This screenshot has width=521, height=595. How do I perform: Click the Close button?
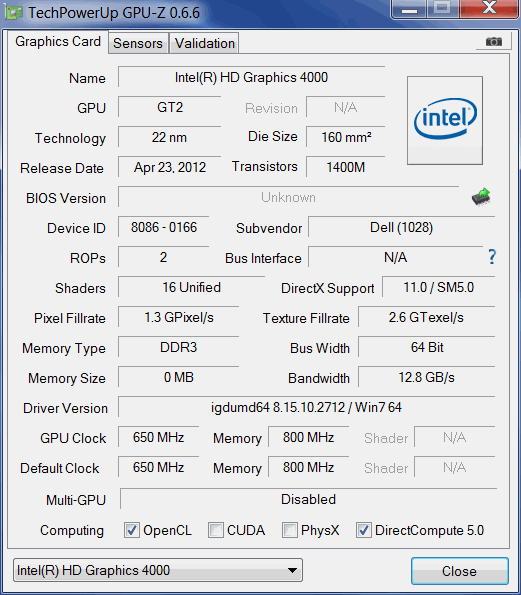(x=460, y=571)
